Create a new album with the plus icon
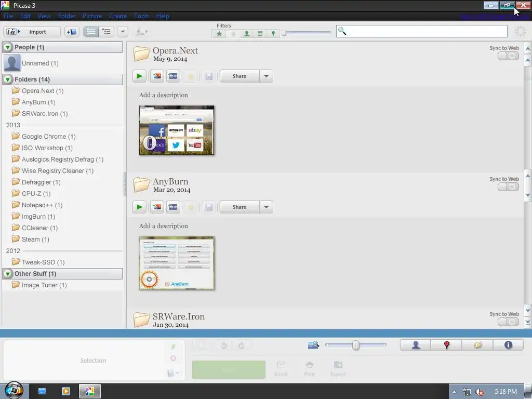Viewport: 532px width, 399px height. [x=72, y=32]
